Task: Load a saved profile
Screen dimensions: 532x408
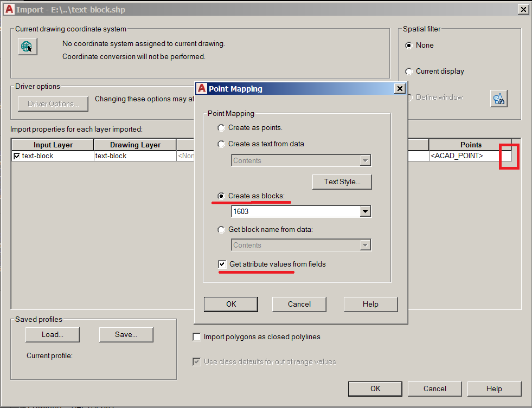Action: pos(52,334)
